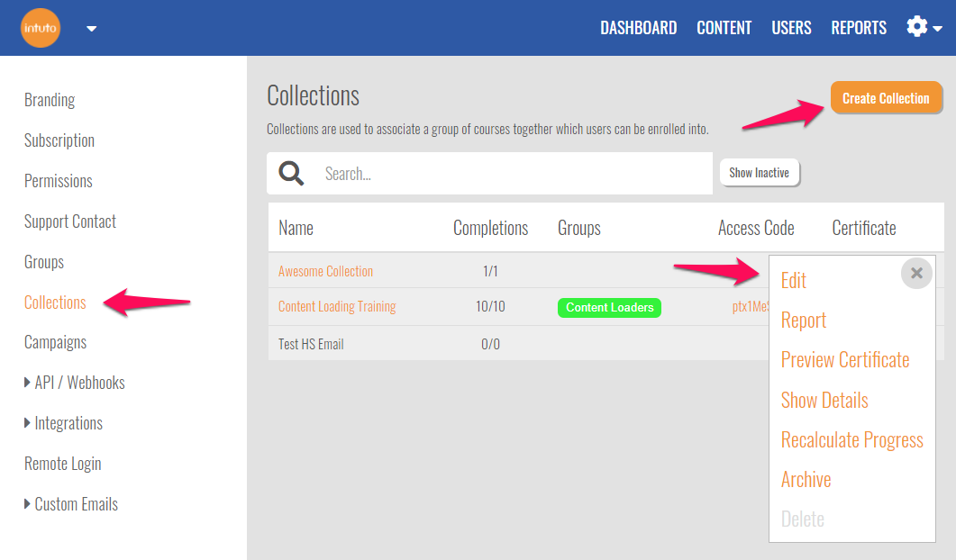The width and height of the screenshot is (956, 560).
Task: Click the Content Loaders group tag
Action: (609, 307)
